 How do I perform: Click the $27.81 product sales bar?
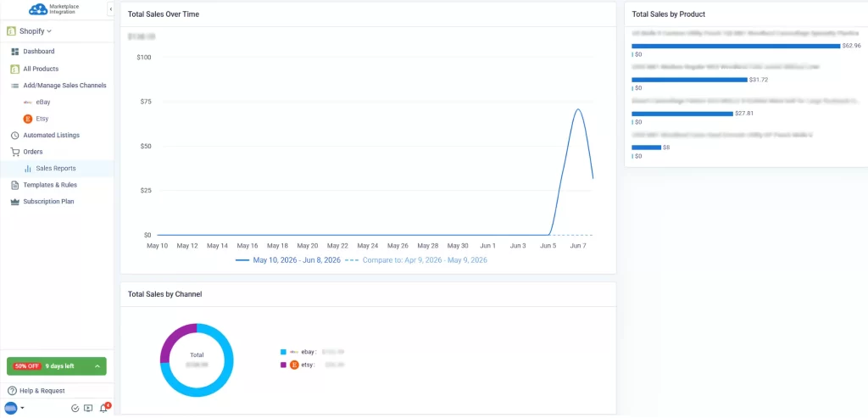point(682,114)
